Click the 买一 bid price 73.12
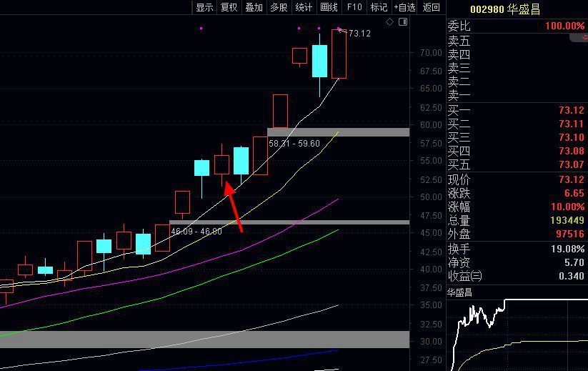This screenshot has height=371, width=588. (x=571, y=111)
